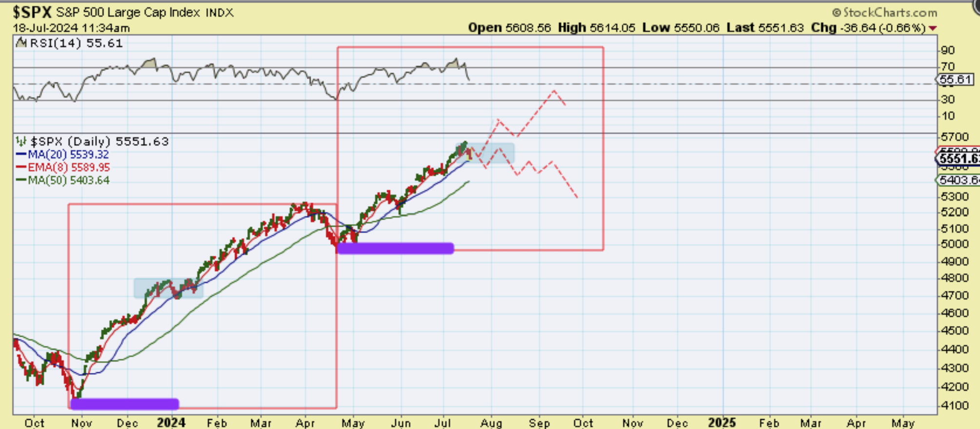Click the 30 level on RSI axis
Viewport: 980px width, 429px height.
click(948, 100)
